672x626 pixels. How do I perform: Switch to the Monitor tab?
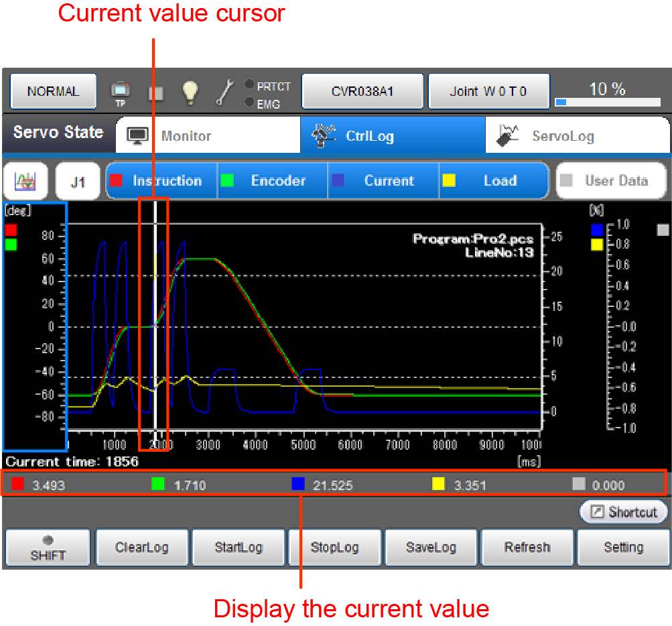(208, 136)
